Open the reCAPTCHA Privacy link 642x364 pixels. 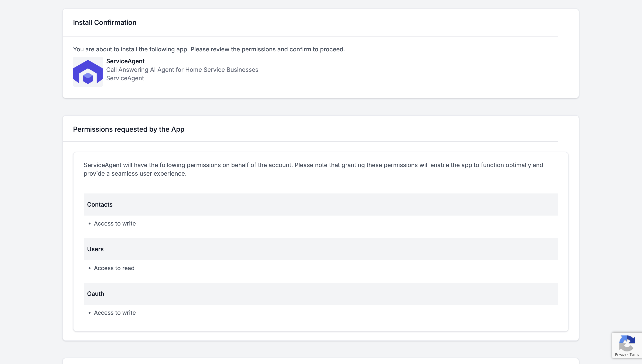(x=620, y=354)
